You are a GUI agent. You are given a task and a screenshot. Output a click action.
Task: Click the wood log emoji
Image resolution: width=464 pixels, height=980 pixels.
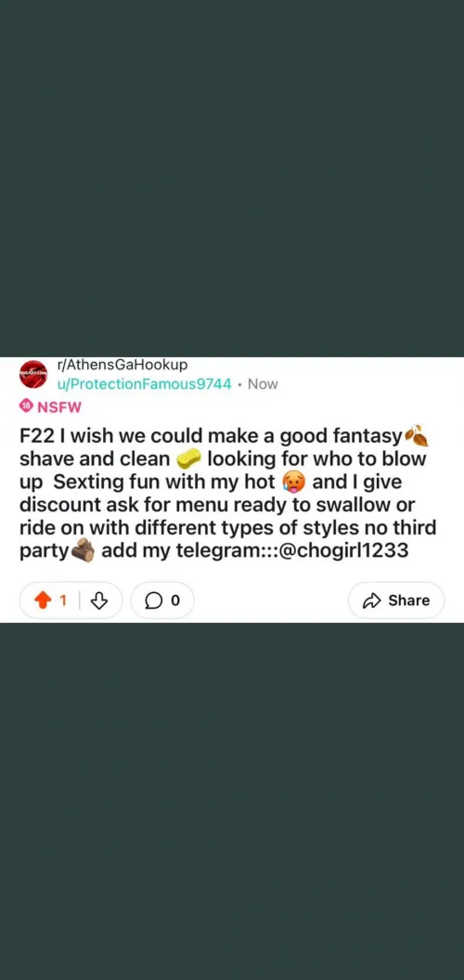(x=83, y=552)
